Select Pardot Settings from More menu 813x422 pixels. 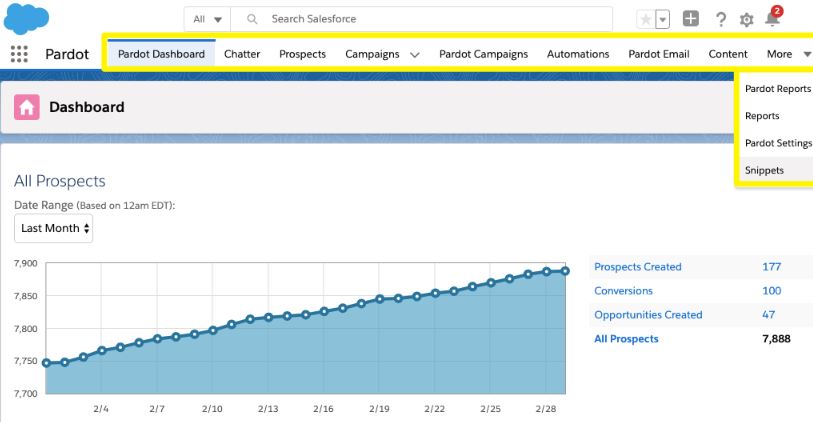778,143
